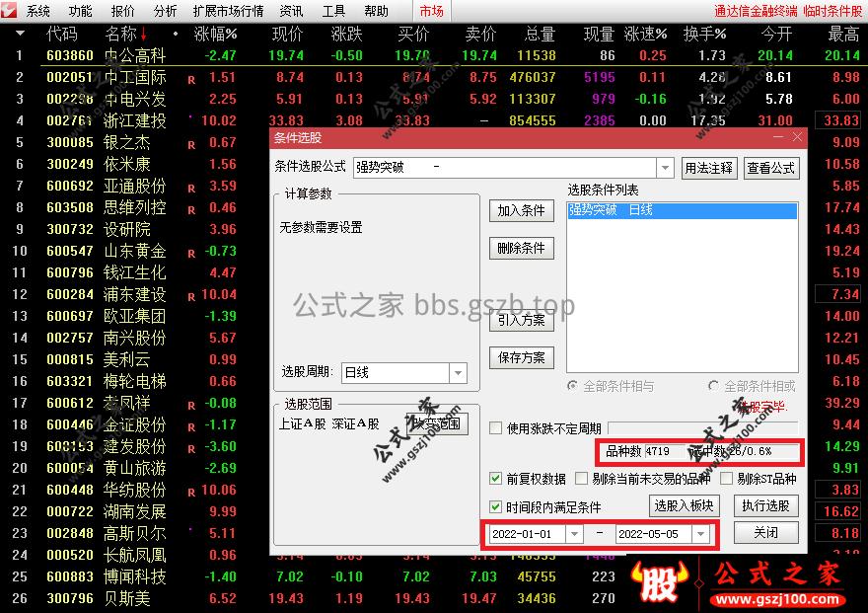868x613 pixels.
Task: Select stock row 603860 中公高科
Action: [433, 55]
